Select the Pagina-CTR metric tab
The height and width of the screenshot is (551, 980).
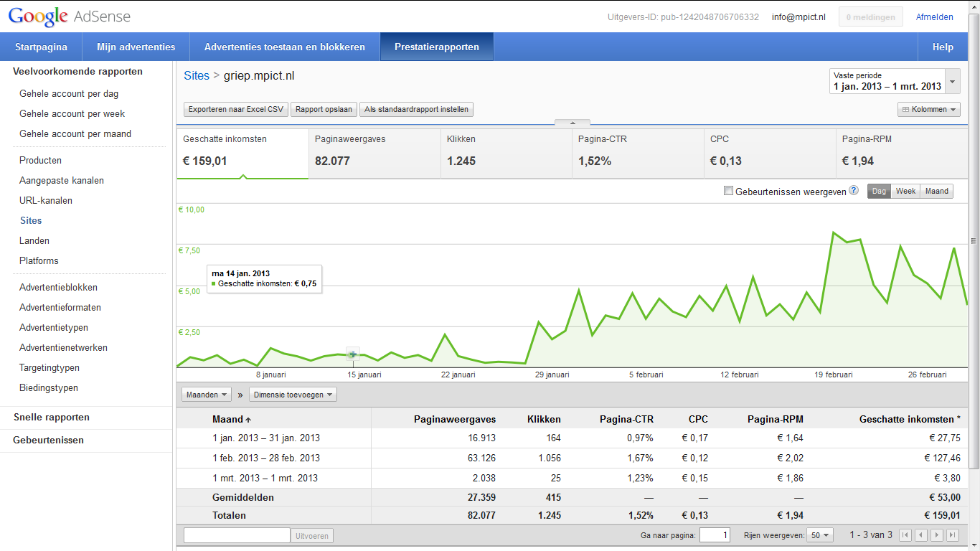click(x=639, y=153)
